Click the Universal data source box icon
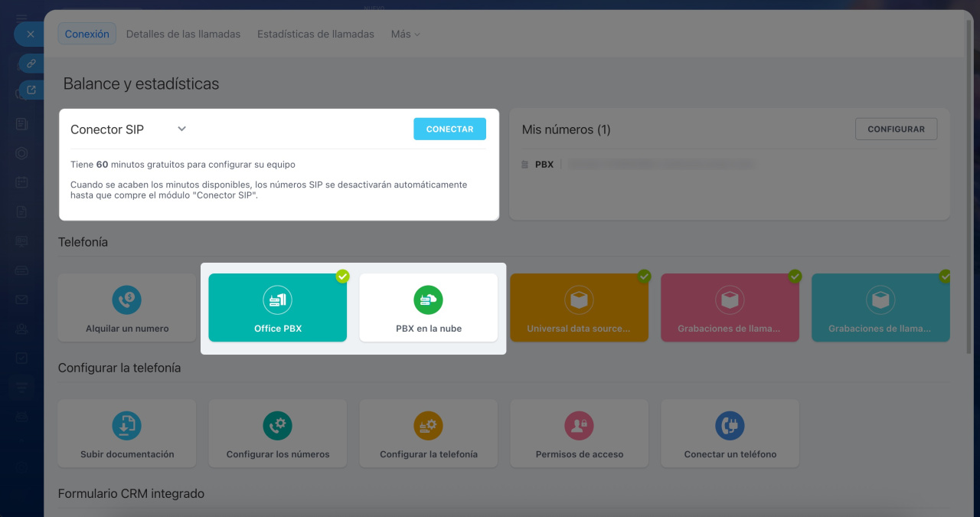This screenshot has width=980, height=517. (579, 299)
